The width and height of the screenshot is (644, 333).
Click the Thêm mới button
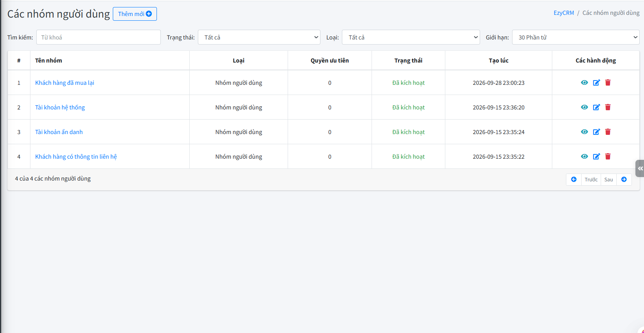(135, 14)
